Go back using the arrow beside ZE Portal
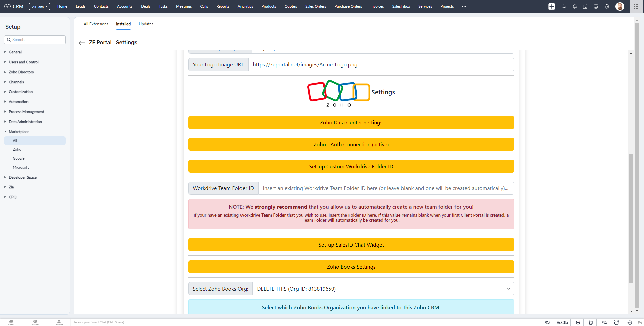 (x=82, y=43)
